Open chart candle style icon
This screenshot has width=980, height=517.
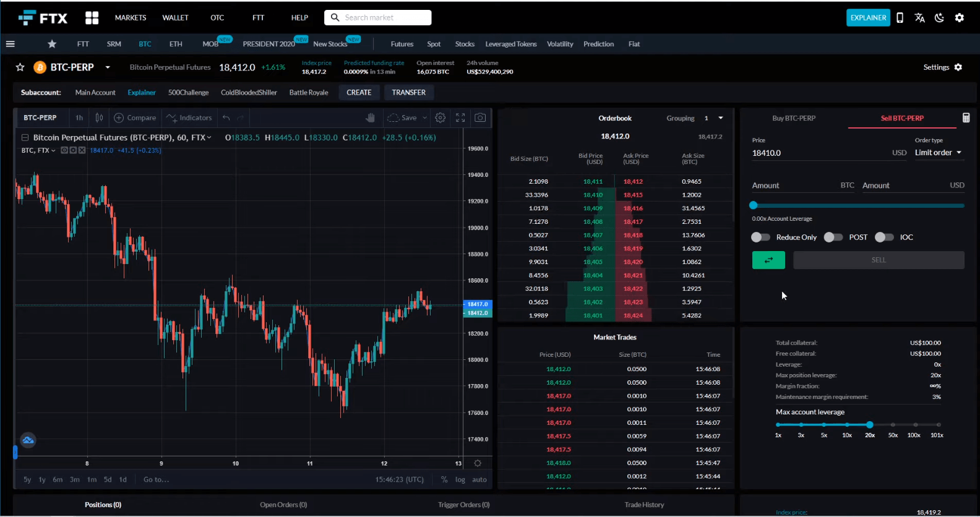tap(99, 117)
